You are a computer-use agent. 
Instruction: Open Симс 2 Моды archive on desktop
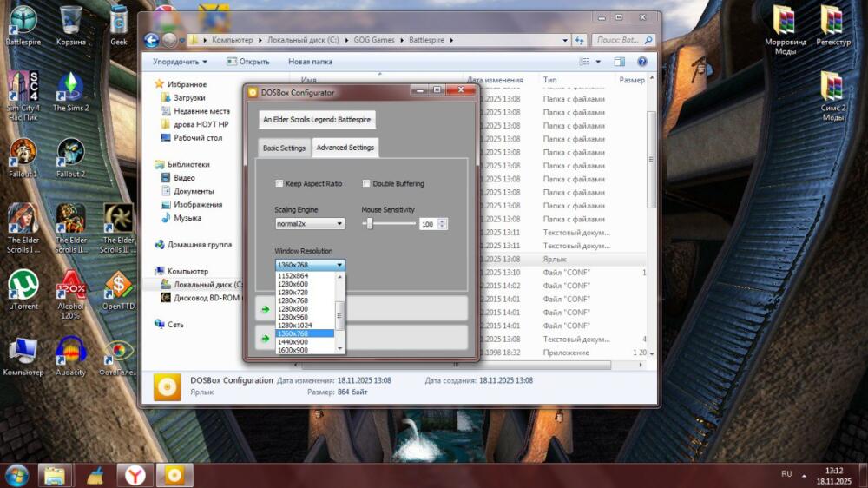832,96
